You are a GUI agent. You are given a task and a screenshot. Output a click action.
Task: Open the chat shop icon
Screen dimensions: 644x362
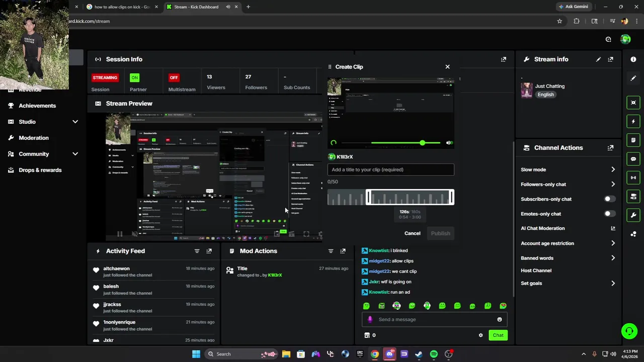[367, 335]
